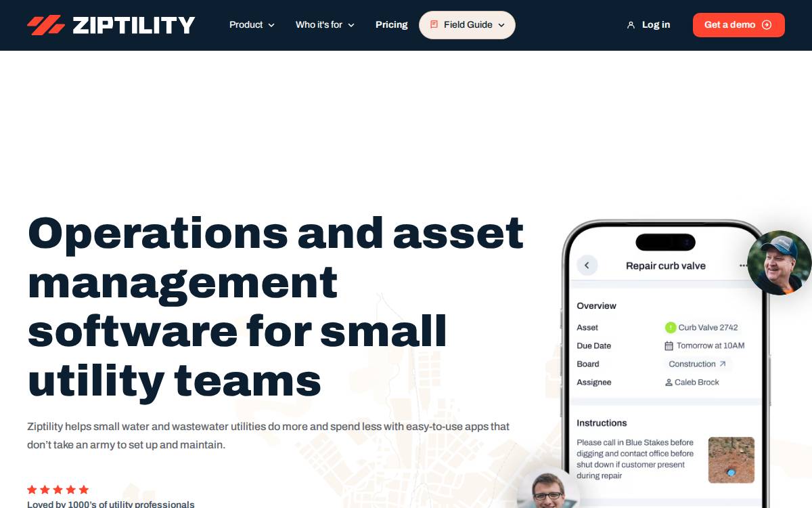Click the arrow icon in Get a demo
The width and height of the screenshot is (812, 508).
(x=767, y=25)
